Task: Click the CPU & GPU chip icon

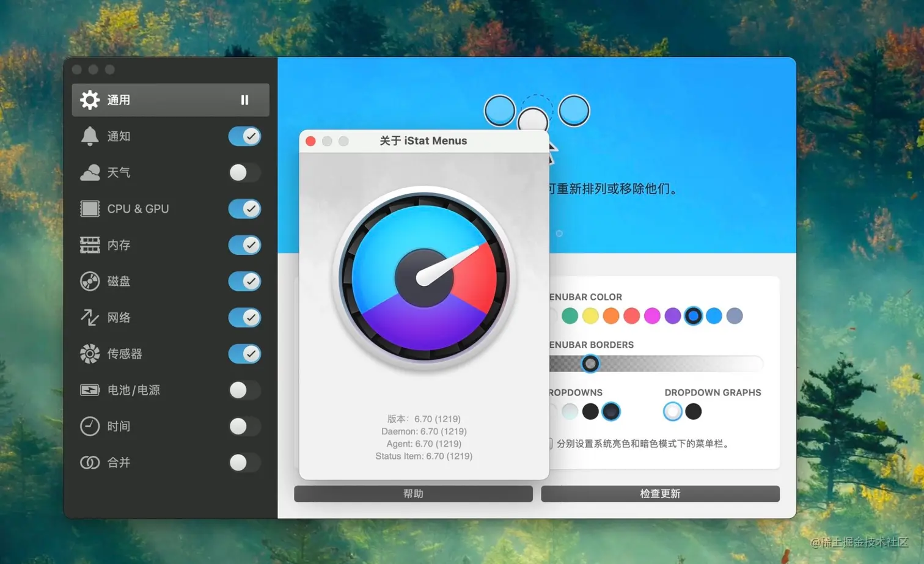Action: 90,209
